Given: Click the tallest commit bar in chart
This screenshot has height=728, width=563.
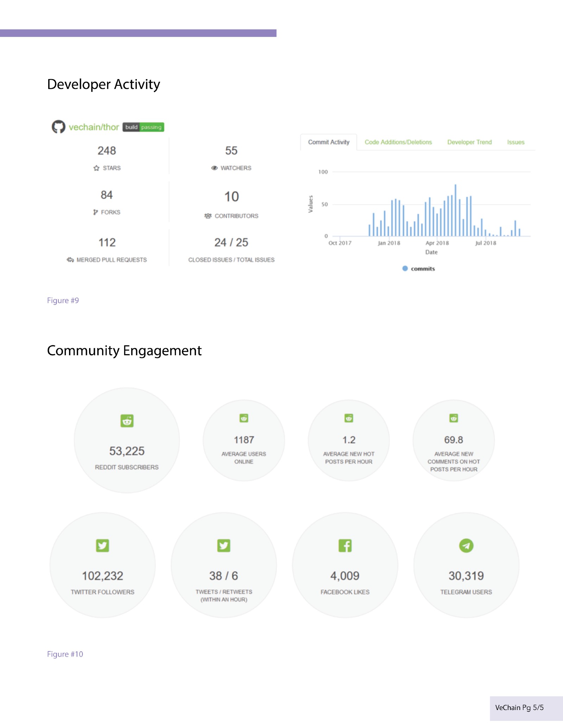Looking at the screenshot, I should click(455, 210).
